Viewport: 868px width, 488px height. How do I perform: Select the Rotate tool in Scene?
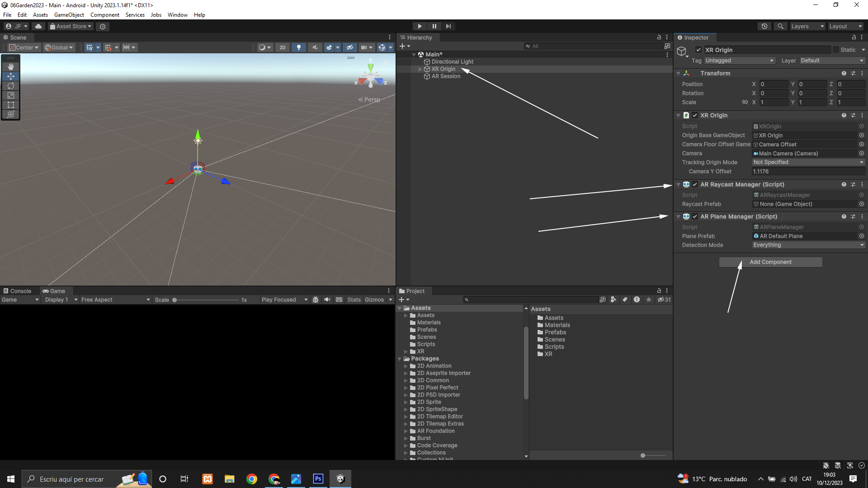[11, 86]
